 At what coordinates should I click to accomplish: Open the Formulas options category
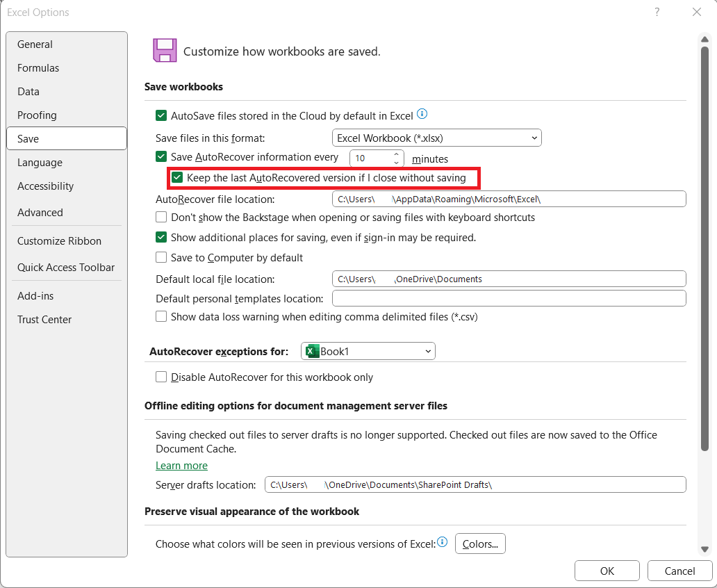67,67
